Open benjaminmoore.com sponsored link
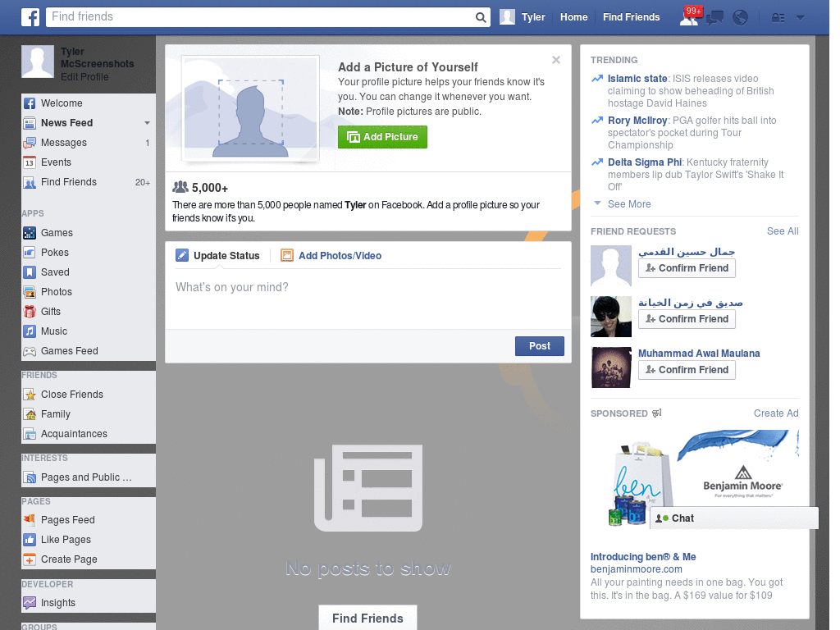840x630 pixels. point(636,569)
